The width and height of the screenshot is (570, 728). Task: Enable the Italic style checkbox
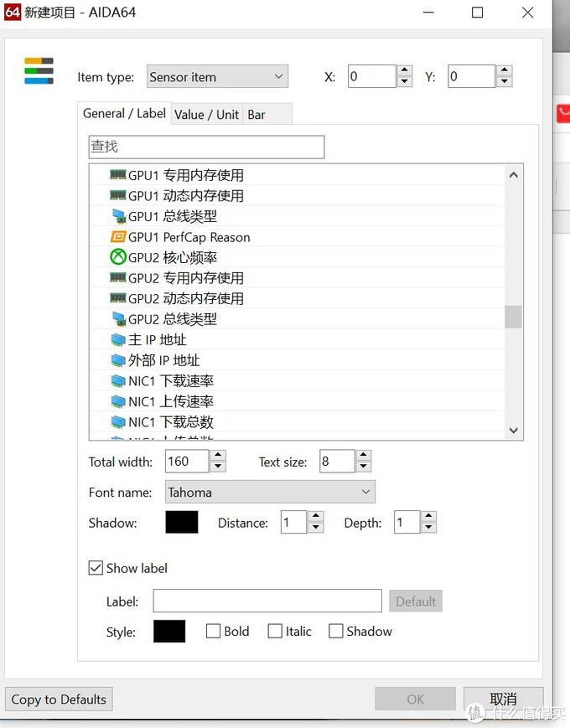tap(275, 631)
